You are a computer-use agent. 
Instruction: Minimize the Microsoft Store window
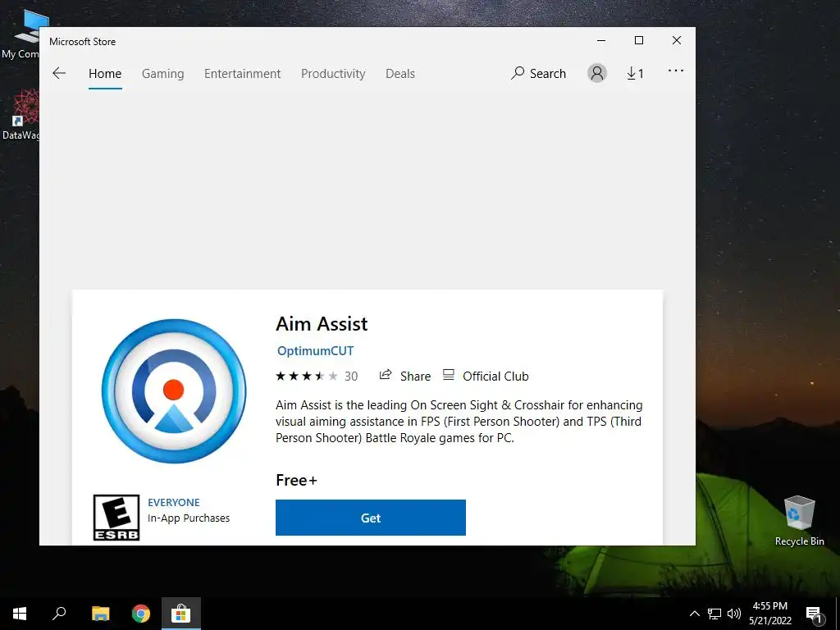601,41
